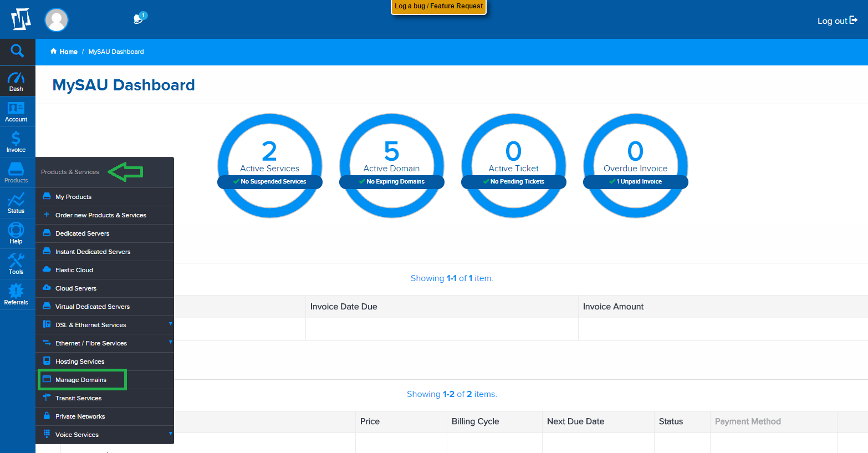The image size is (868, 453).
Task: Open My Products menu item
Action: click(73, 197)
